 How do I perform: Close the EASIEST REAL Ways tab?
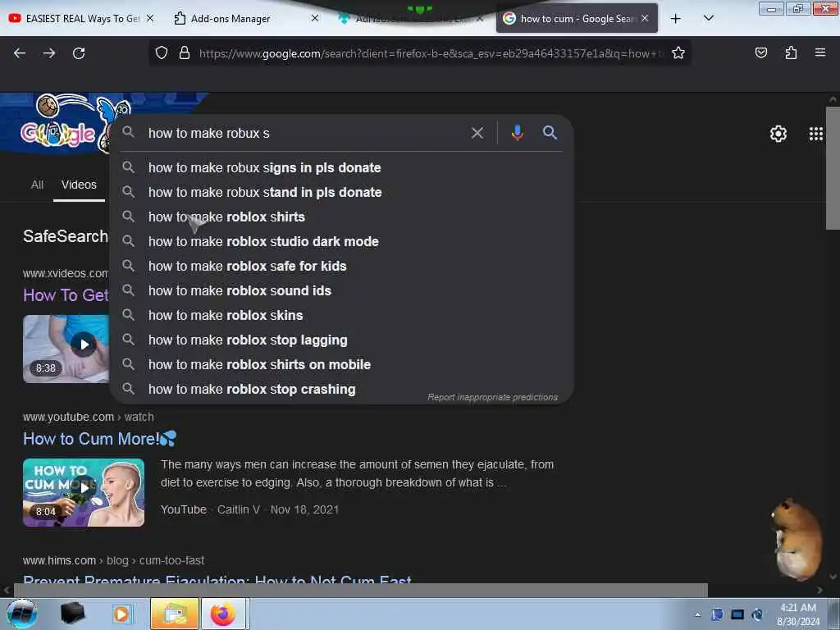tap(151, 18)
